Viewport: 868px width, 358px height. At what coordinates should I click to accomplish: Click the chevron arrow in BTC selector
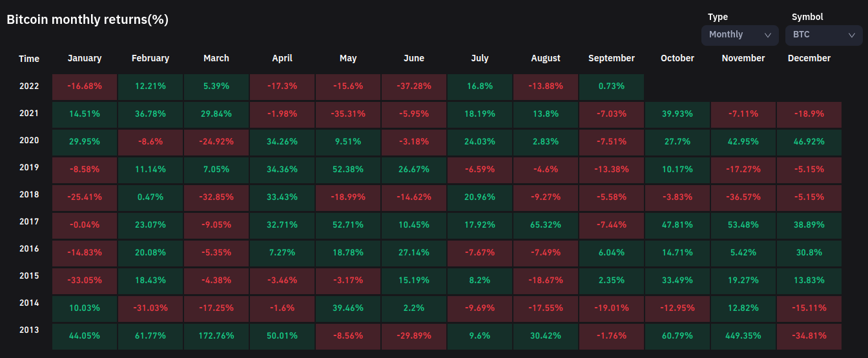(x=852, y=35)
